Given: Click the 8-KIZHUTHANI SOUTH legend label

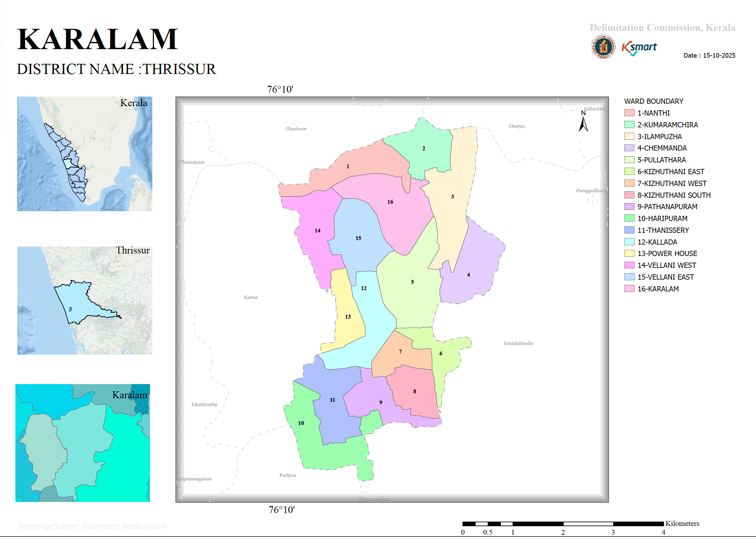Looking at the screenshot, I should [674, 195].
